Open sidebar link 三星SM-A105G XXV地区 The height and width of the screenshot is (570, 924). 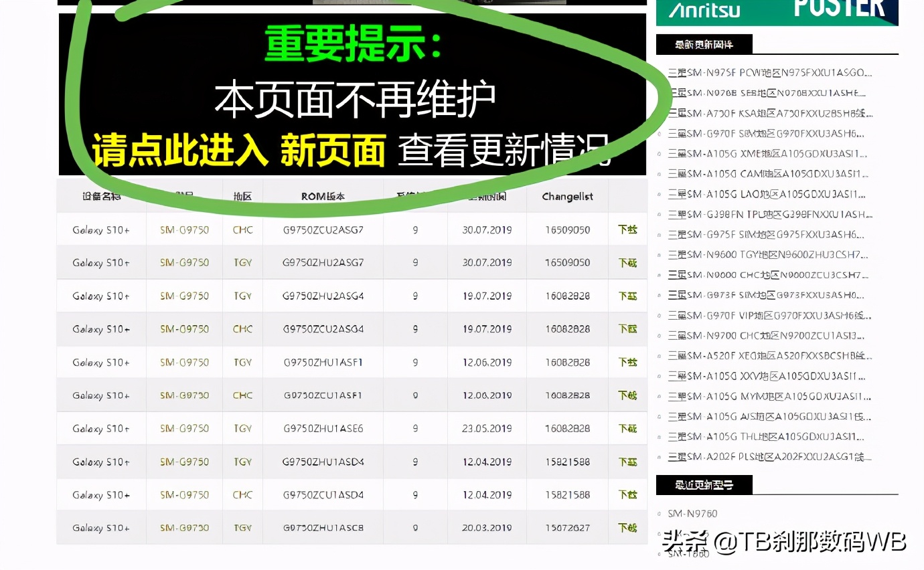point(767,376)
